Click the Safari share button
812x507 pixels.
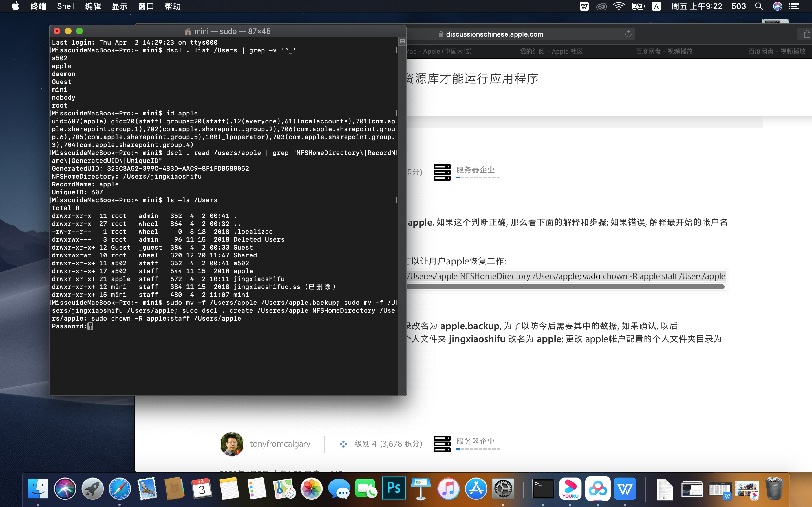(x=806, y=34)
